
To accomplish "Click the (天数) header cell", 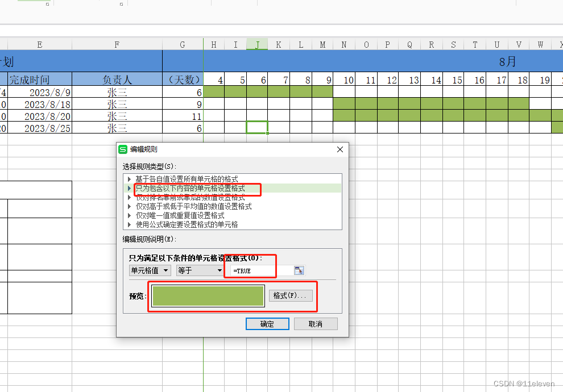I will click(183, 80).
